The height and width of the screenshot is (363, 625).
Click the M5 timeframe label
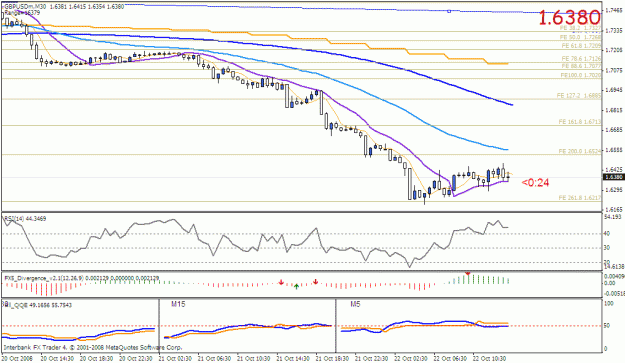pos(355,304)
